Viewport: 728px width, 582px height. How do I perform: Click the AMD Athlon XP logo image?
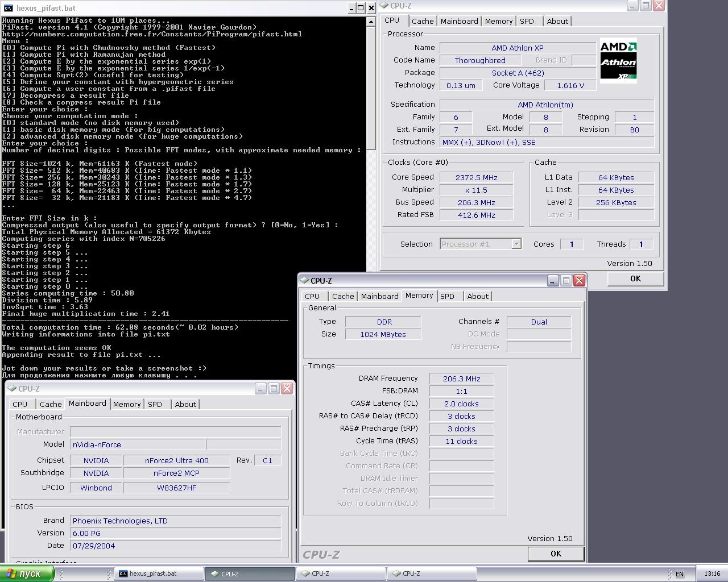point(618,61)
